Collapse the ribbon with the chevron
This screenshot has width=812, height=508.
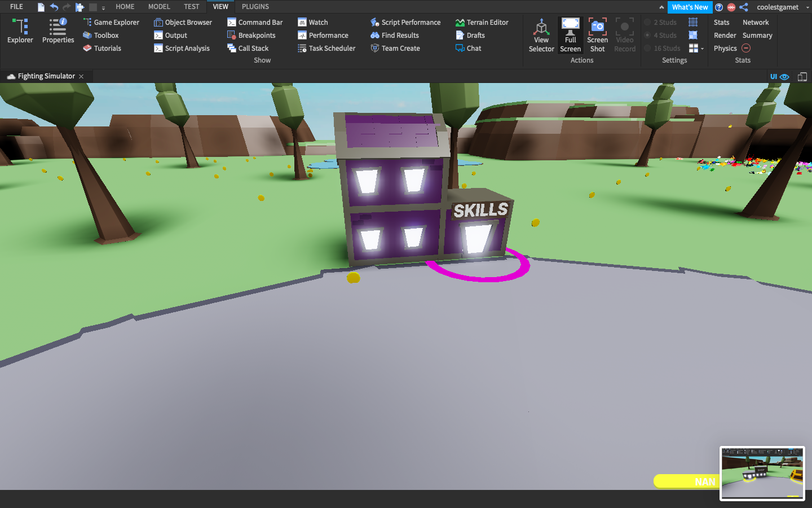661,7
